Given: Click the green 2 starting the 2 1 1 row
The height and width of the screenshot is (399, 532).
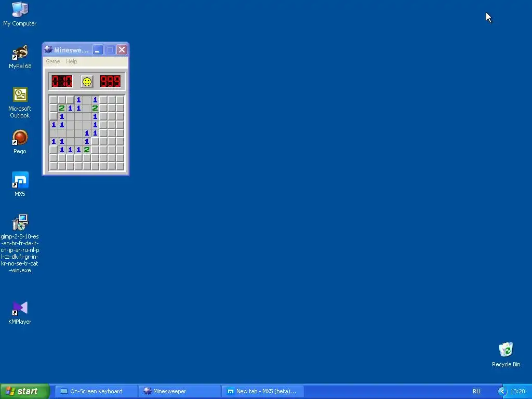Looking at the screenshot, I should [x=62, y=108].
